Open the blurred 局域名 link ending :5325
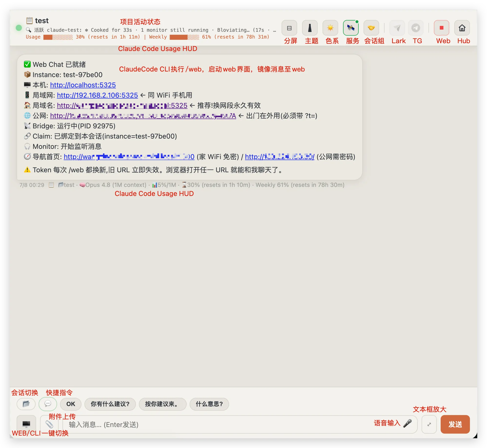Screen dimensions: 487x448 click(x=122, y=105)
